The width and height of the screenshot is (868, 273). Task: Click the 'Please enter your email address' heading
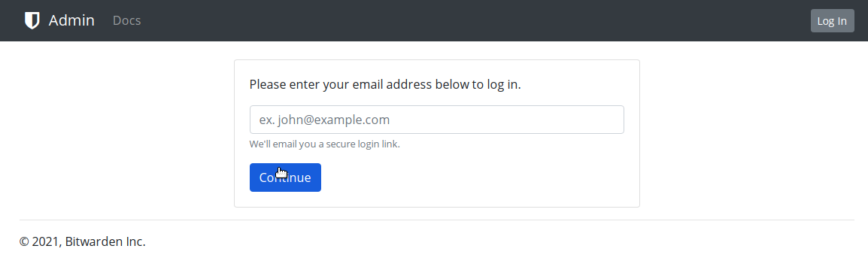click(x=385, y=85)
